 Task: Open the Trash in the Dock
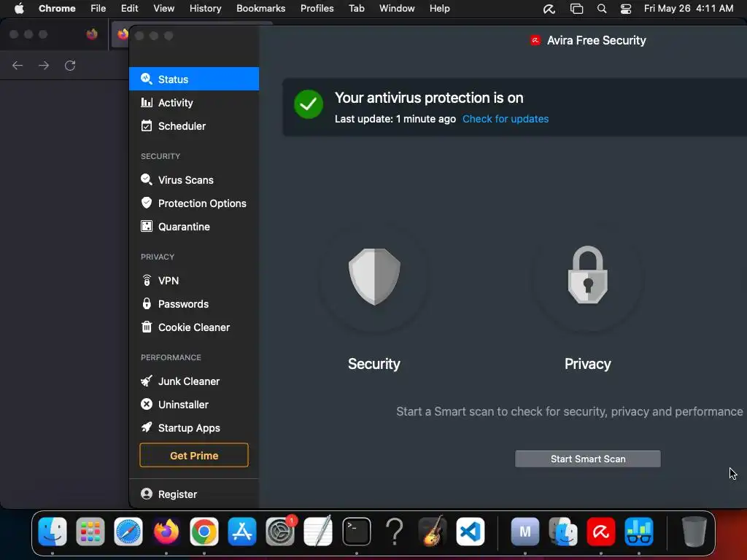click(x=694, y=531)
